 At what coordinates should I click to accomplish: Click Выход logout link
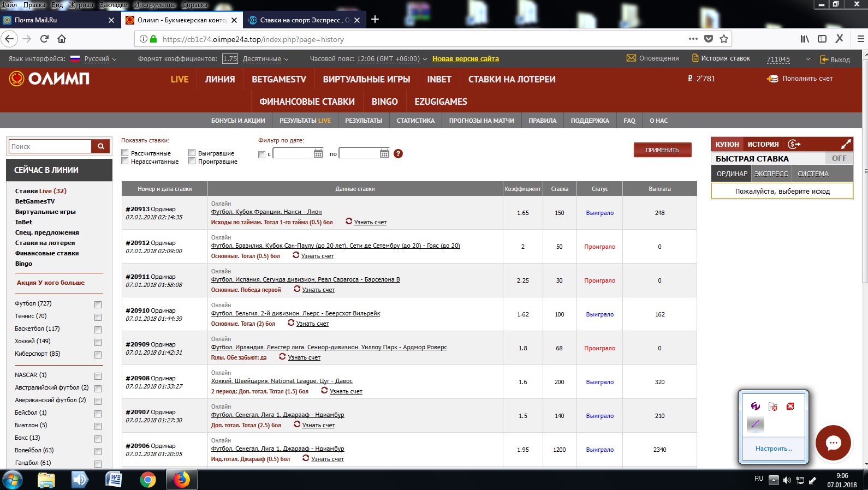pyautogui.click(x=835, y=59)
